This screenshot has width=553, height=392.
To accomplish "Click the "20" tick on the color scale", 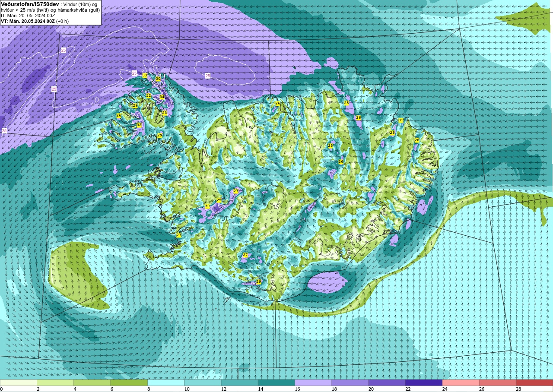I will point(371,389).
